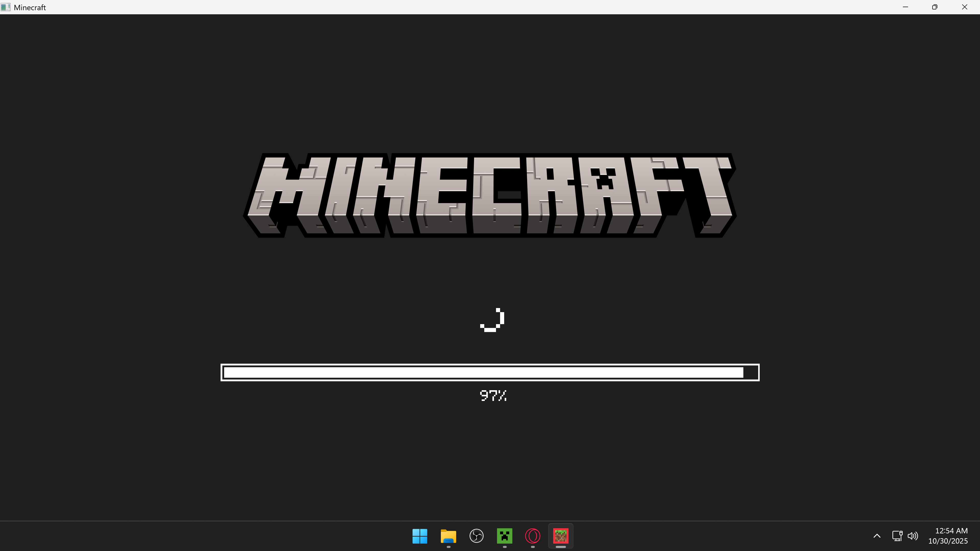
Task: Minimize the Minecraft window
Action: 905,7
